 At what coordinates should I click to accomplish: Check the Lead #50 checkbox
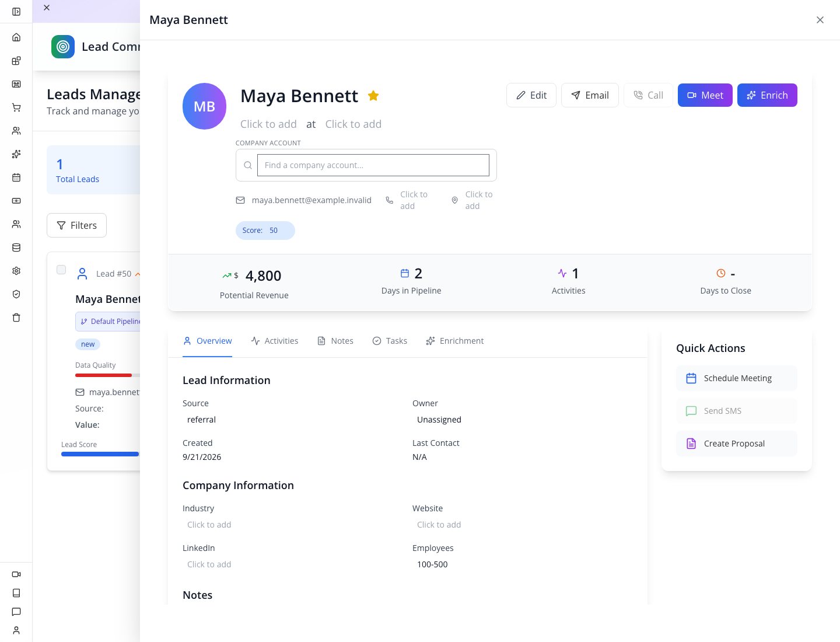[x=61, y=270]
